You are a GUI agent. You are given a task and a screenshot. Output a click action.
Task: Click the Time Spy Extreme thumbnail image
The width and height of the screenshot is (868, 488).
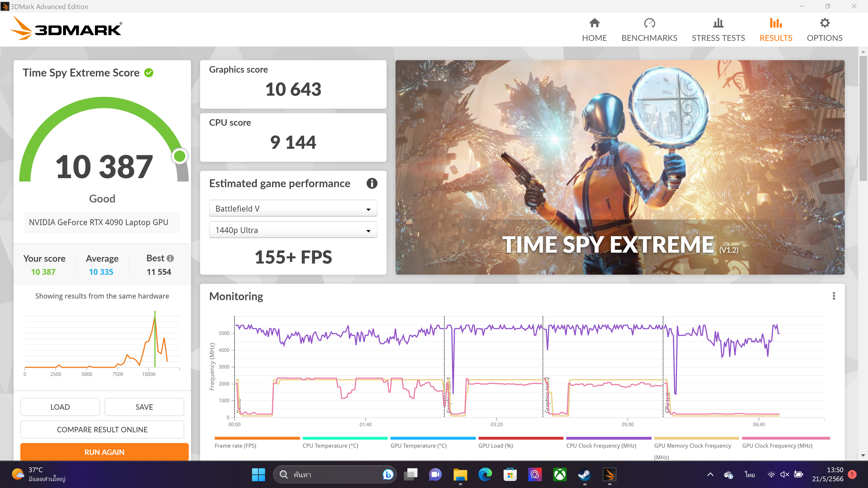(620, 167)
